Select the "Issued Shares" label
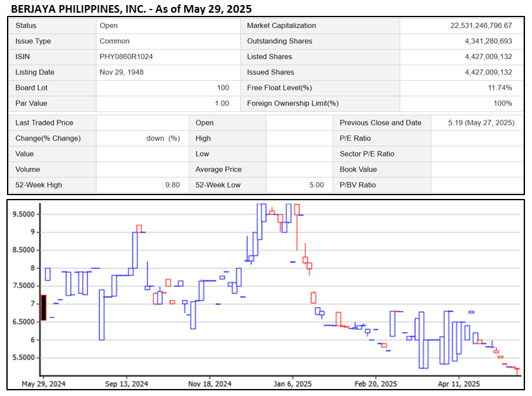 click(270, 72)
